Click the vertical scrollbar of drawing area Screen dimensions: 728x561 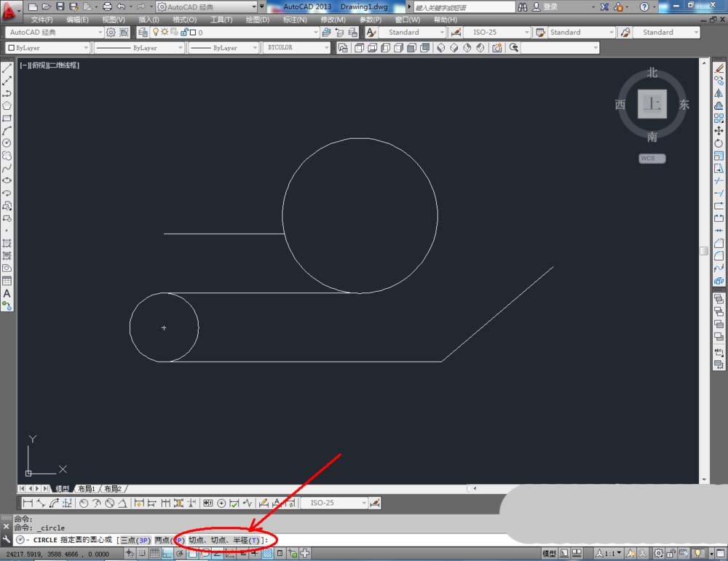coord(704,250)
